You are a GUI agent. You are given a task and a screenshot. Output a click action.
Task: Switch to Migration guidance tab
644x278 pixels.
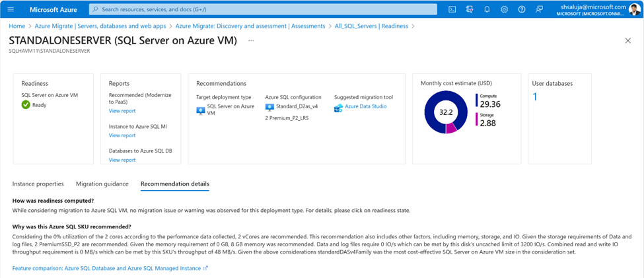pyautogui.click(x=102, y=184)
